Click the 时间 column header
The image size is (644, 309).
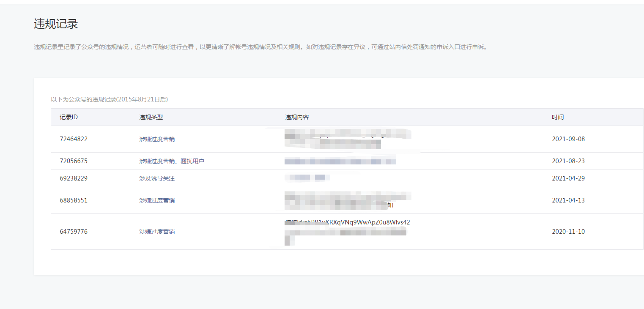click(558, 117)
